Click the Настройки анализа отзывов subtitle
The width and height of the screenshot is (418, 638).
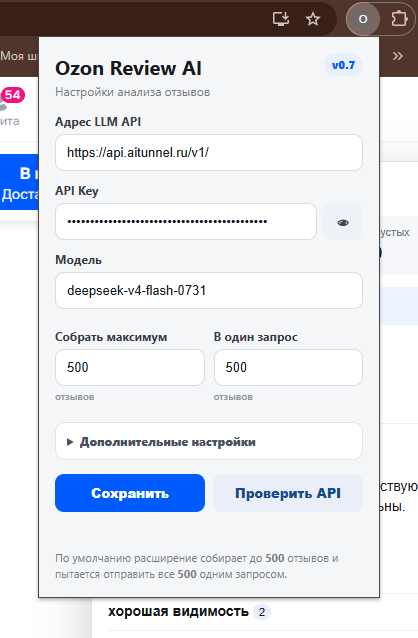coord(133,92)
